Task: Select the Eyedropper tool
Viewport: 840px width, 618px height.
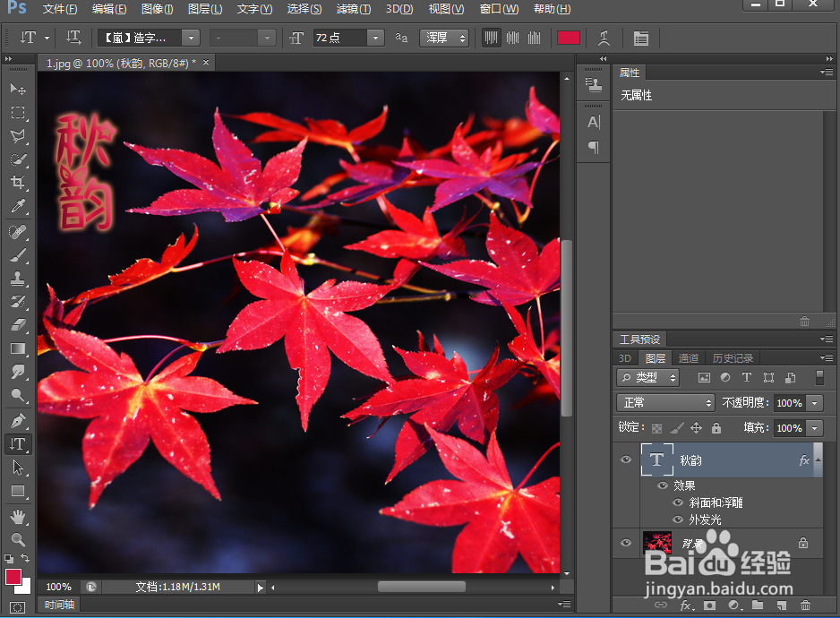Action: pos(18,206)
